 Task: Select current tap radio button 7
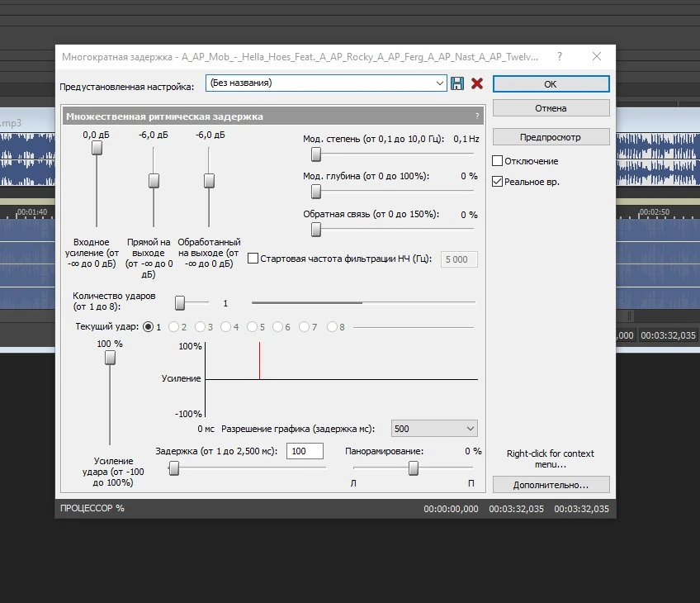(304, 327)
